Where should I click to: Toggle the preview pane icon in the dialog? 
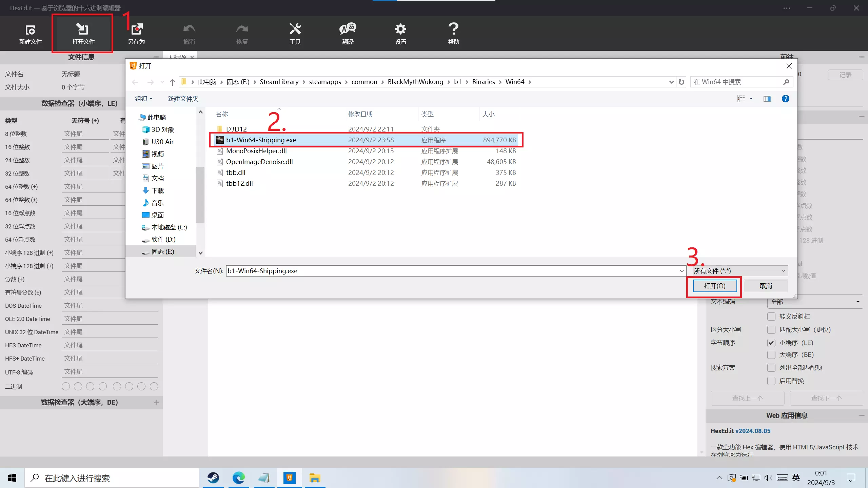point(767,99)
